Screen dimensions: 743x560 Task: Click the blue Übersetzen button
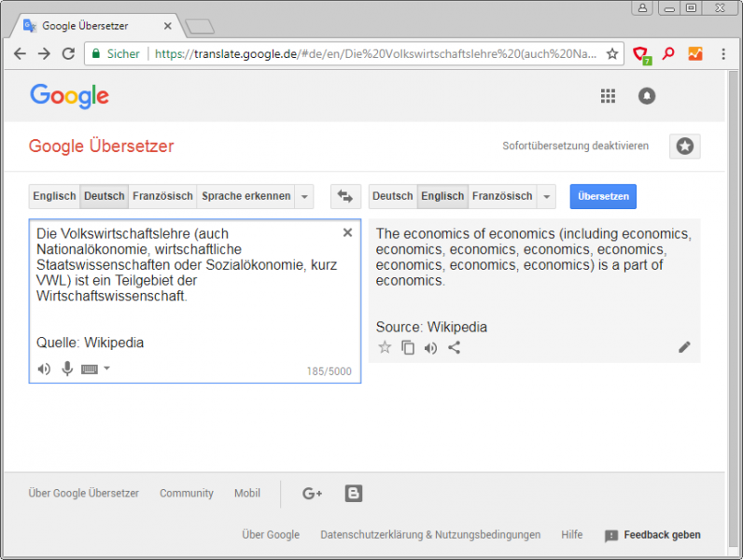(603, 196)
